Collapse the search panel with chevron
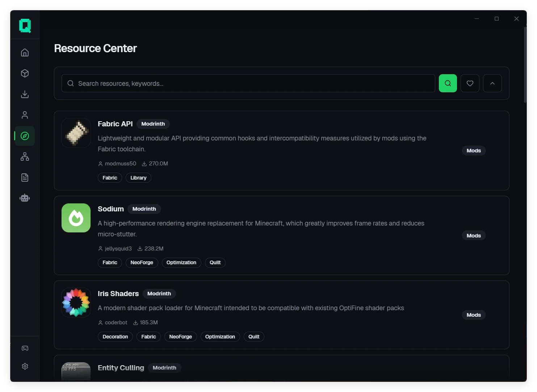The width and height of the screenshot is (537, 392). tap(492, 83)
